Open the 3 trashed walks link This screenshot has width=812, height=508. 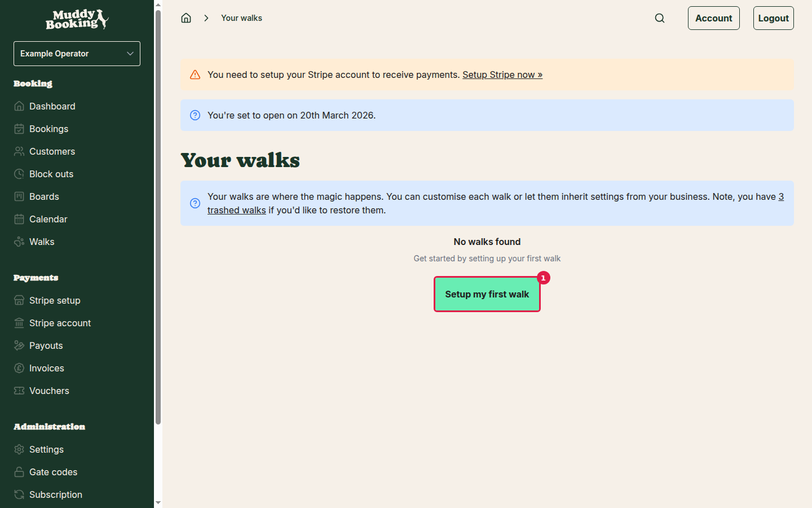(236, 209)
